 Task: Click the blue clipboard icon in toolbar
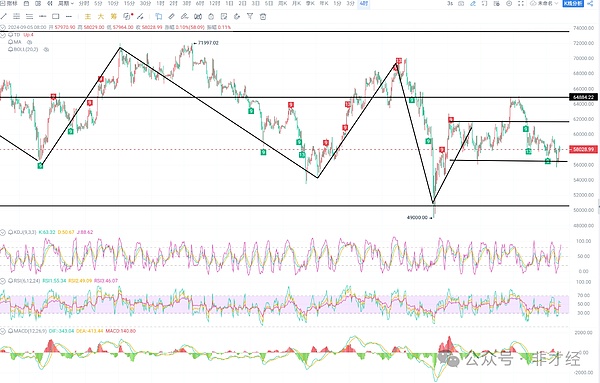[158, 16]
